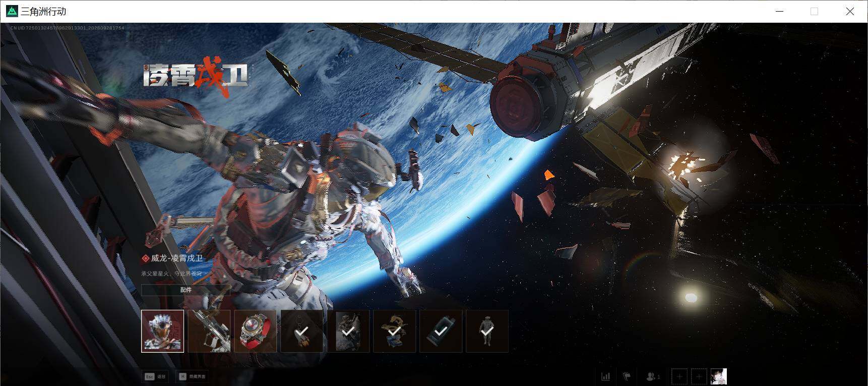
Task: Select the dark case device item
Action: [441, 331]
